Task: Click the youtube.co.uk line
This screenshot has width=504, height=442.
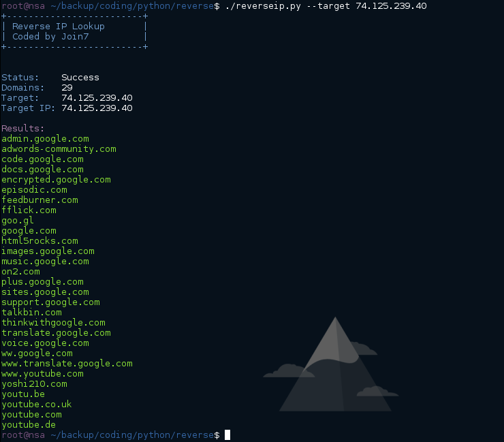Action: (37, 405)
